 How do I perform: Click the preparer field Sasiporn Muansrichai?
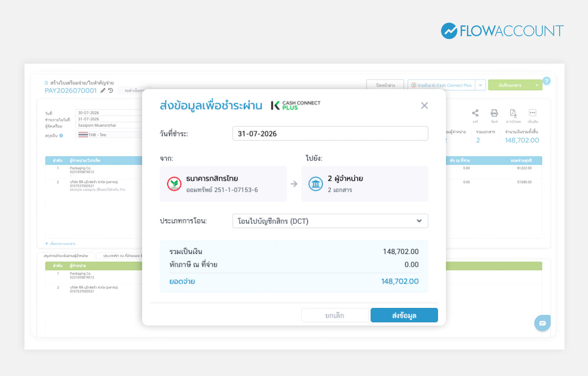pyautogui.click(x=109, y=125)
